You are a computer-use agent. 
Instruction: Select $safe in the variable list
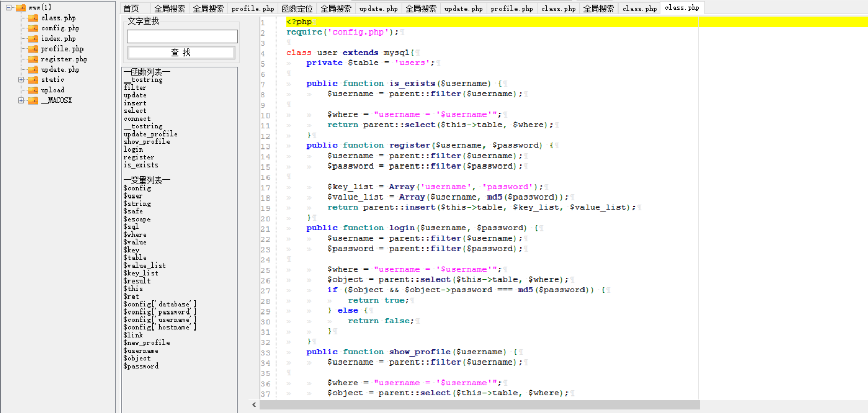[133, 211]
